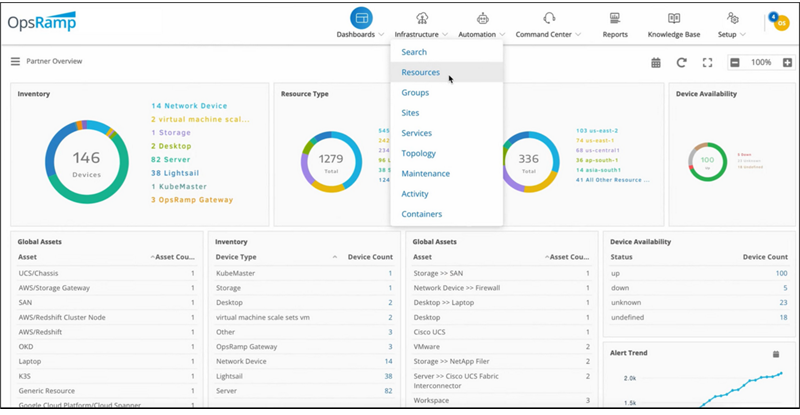This screenshot has width=800, height=415.
Task: Click the 14 Network Device legend entry
Action: [x=189, y=106]
